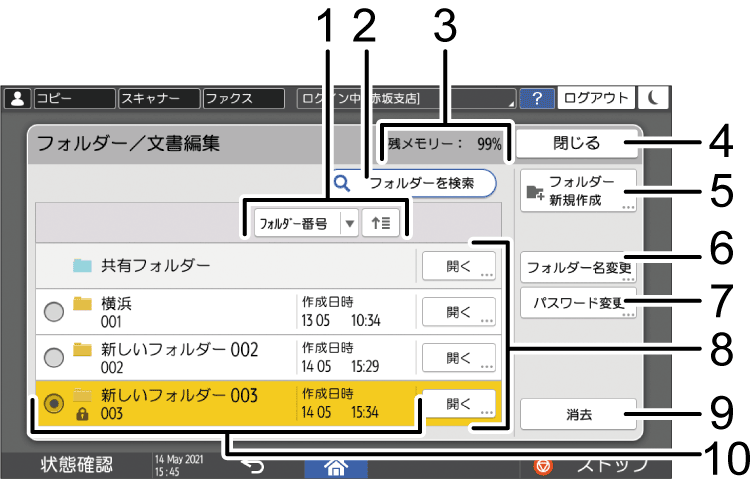Screen dimensions: 753x493
Task: Activate the energy saver moon icon
Action: coord(653,98)
